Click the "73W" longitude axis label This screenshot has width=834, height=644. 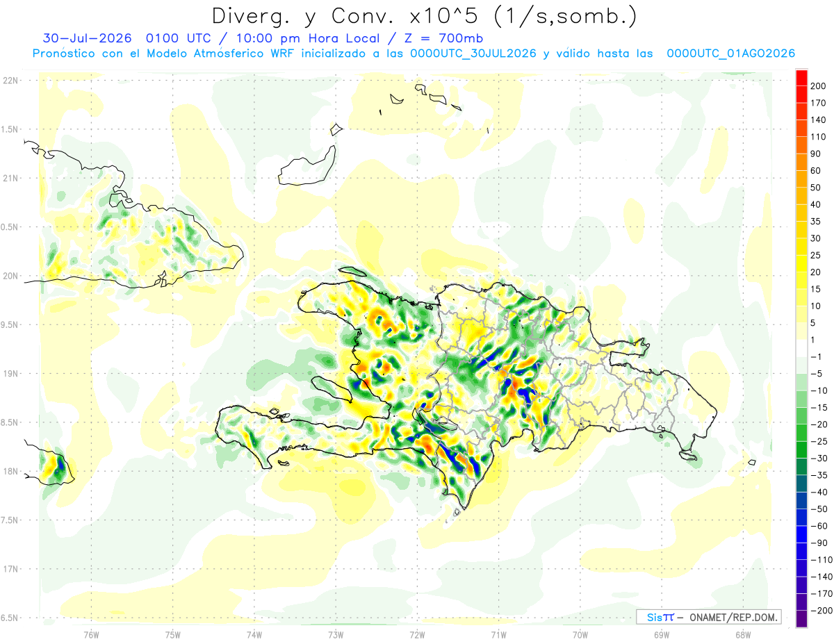point(335,634)
